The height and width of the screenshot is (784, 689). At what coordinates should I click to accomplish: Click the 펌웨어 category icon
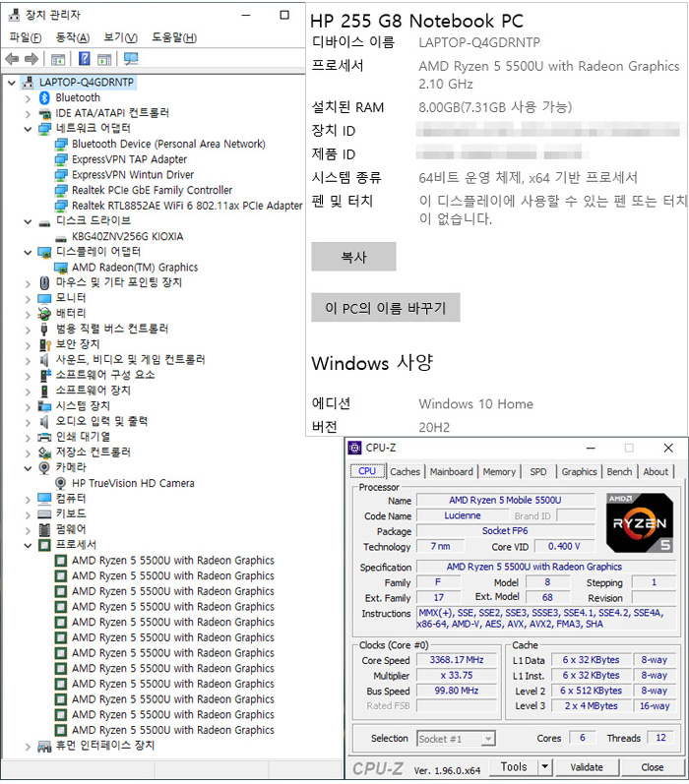pos(44,529)
